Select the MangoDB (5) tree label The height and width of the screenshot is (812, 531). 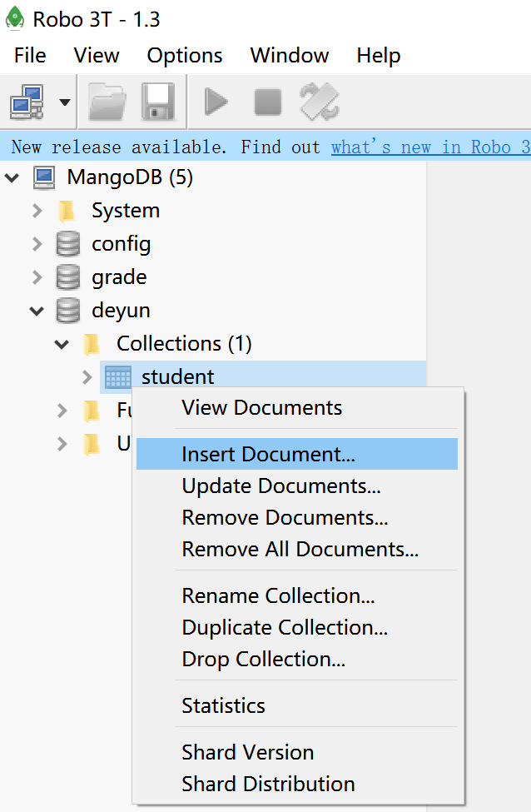tap(130, 177)
